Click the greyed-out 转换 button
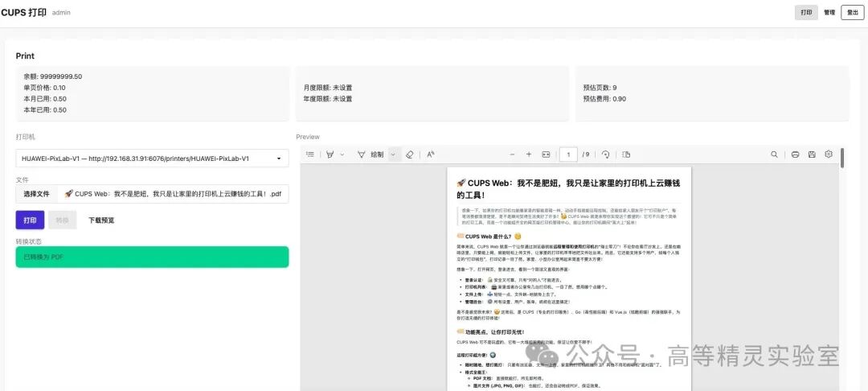The width and height of the screenshot is (868, 391). [62, 220]
